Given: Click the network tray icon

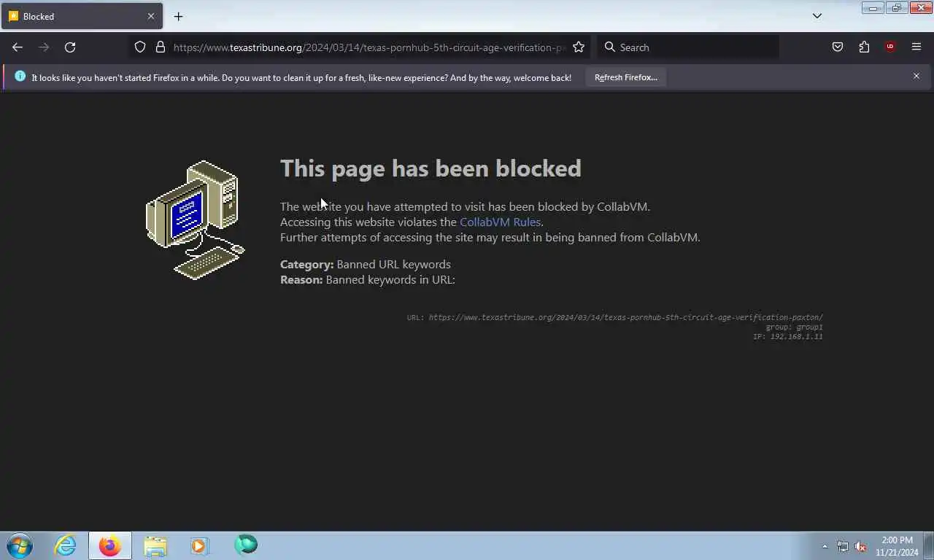Looking at the screenshot, I should pyautogui.click(x=843, y=546).
